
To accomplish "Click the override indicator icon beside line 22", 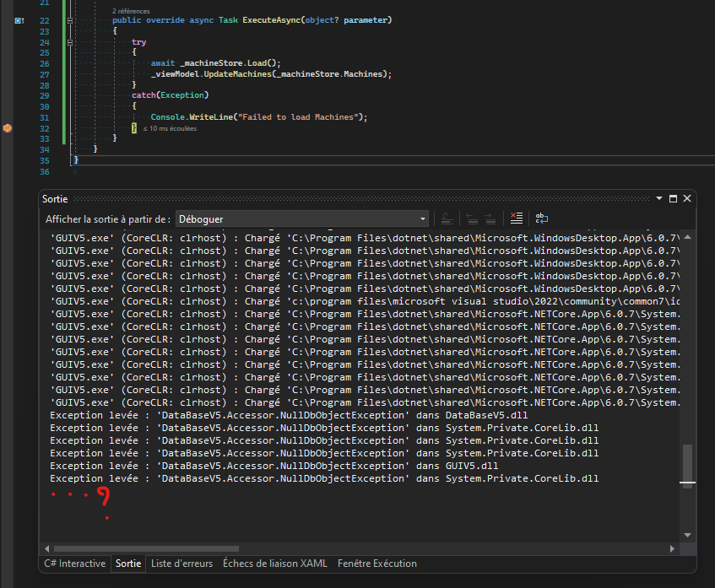I will pos(19,19).
